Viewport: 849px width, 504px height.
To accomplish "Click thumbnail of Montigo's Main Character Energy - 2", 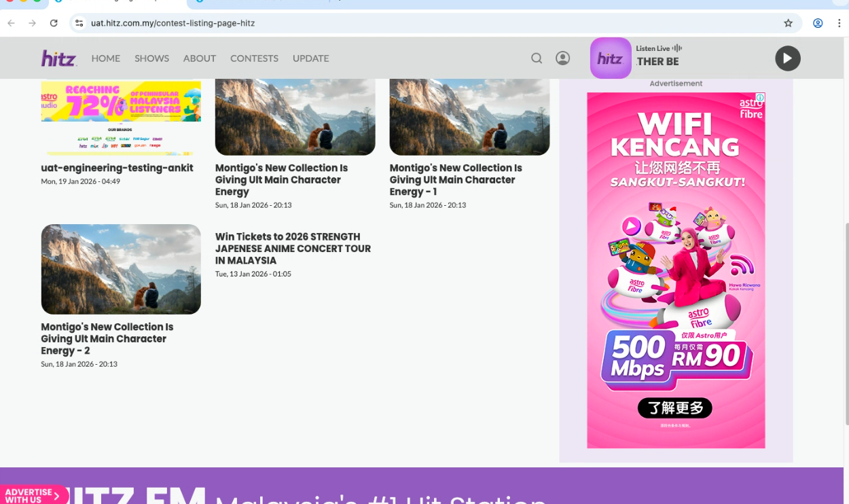I will coord(121,269).
